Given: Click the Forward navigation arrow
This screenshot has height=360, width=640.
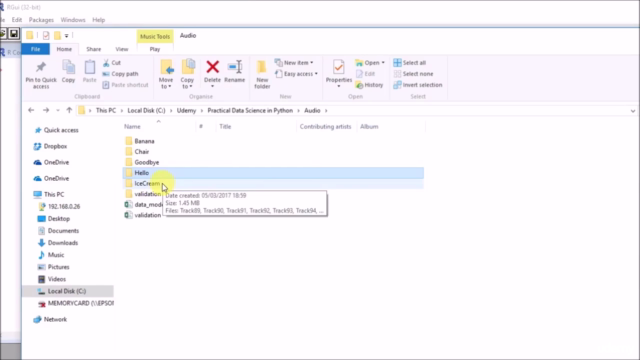Looking at the screenshot, I should 46,110.
